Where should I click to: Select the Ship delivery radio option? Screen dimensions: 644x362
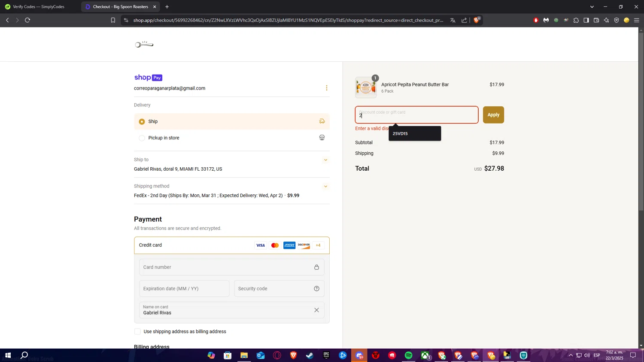[x=142, y=121]
